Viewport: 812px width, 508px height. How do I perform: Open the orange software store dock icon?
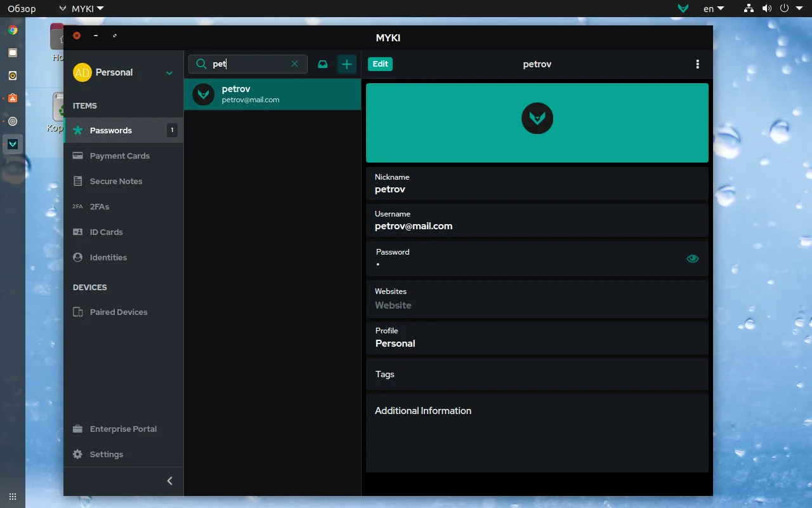13,98
